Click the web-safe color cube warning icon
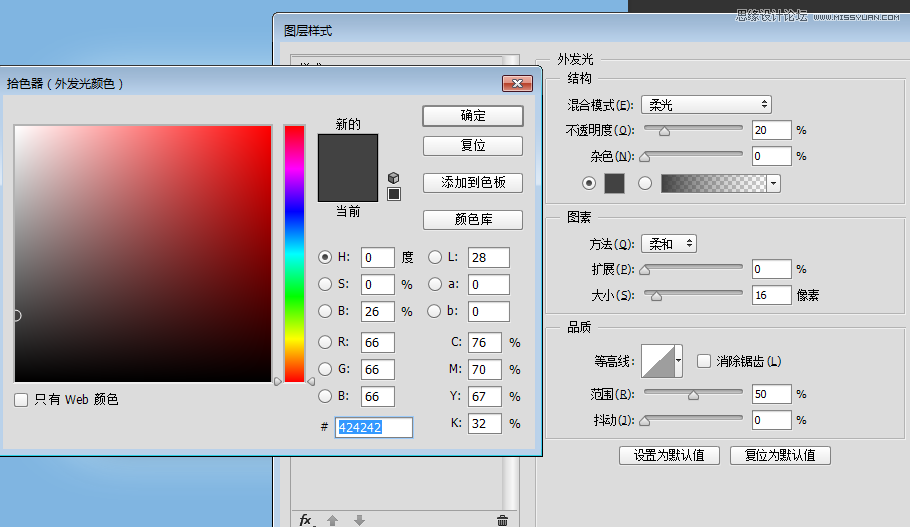This screenshot has height=527, width=910. point(394,178)
